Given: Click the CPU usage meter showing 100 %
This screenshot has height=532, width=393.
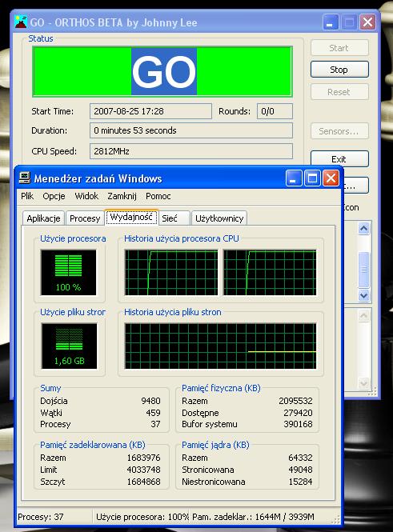Looking at the screenshot, I should 69,273.
